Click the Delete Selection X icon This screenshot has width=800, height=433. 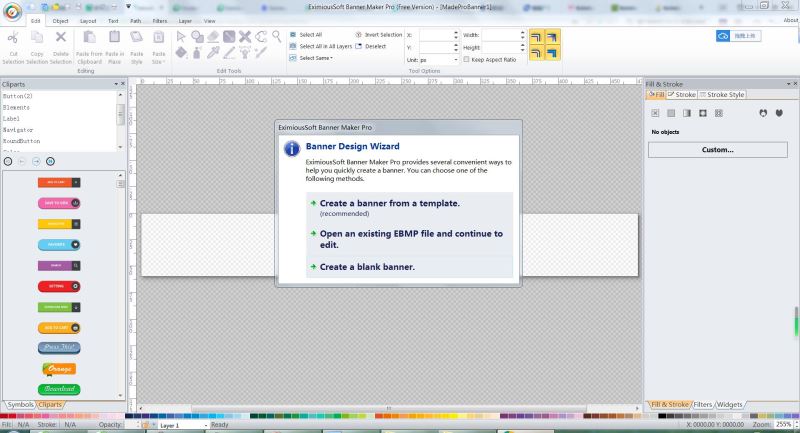[61, 37]
